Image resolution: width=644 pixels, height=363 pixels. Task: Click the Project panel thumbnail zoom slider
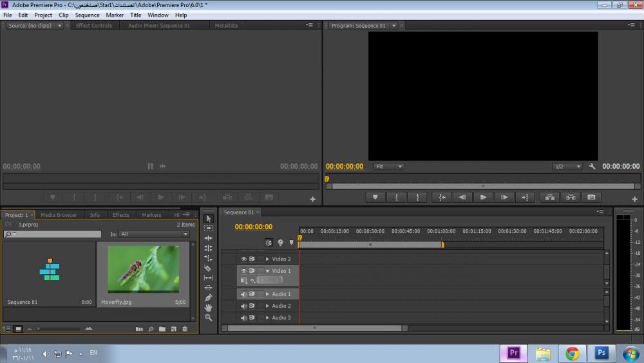(x=58, y=329)
